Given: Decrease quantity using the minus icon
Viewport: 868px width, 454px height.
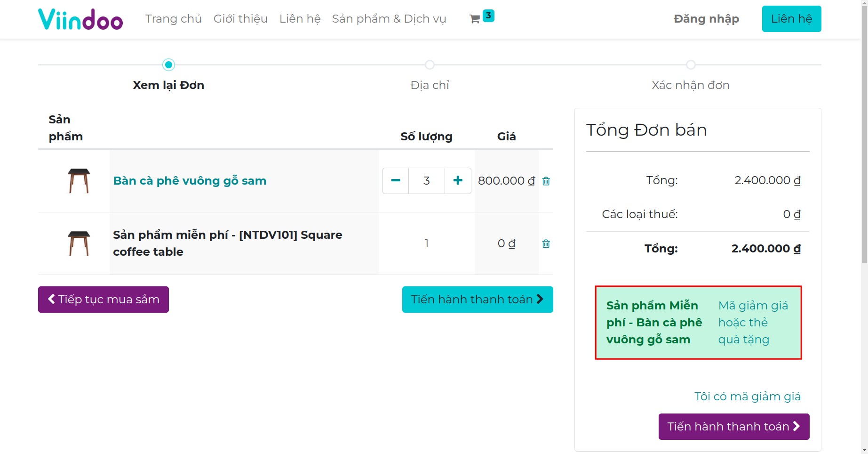Looking at the screenshot, I should click(x=395, y=180).
